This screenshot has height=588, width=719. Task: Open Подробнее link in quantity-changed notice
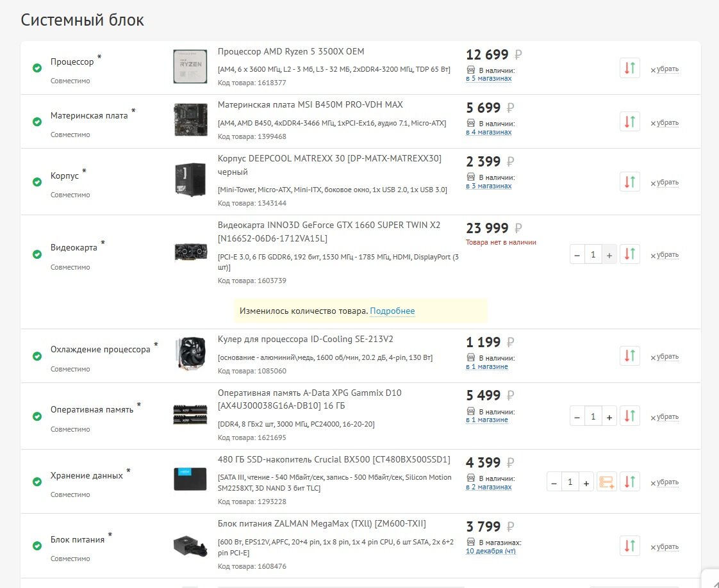tap(392, 311)
